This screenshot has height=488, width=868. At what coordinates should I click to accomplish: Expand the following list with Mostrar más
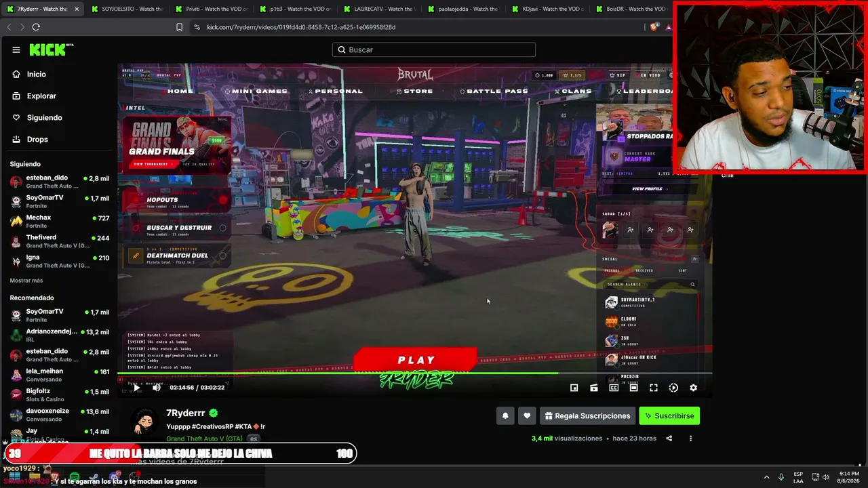26,281
